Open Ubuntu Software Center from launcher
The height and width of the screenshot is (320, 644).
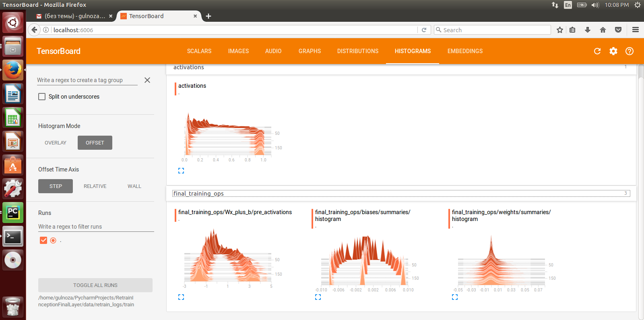click(13, 165)
